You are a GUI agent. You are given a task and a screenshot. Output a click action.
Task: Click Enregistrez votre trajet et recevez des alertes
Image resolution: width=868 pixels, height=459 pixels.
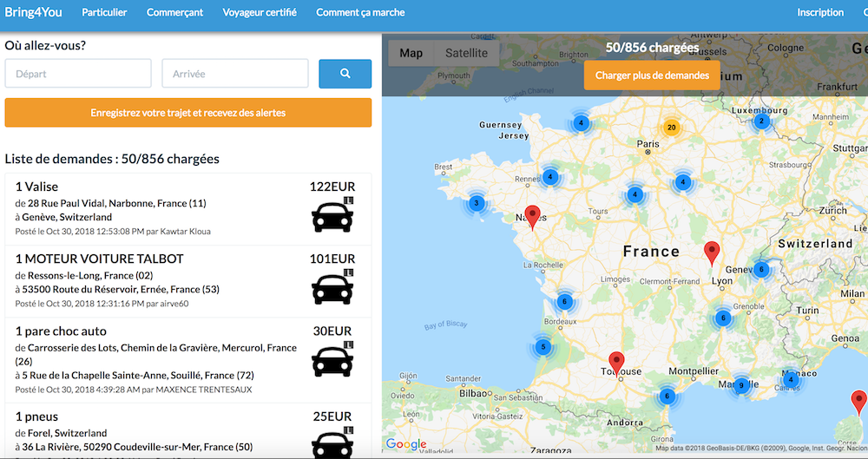click(188, 113)
